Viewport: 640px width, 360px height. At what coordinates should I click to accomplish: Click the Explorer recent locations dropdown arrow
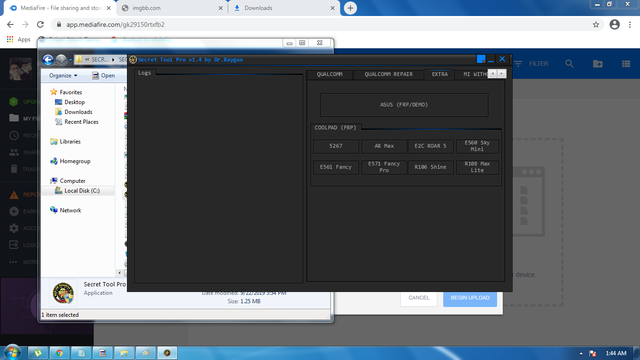click(71, 60)
